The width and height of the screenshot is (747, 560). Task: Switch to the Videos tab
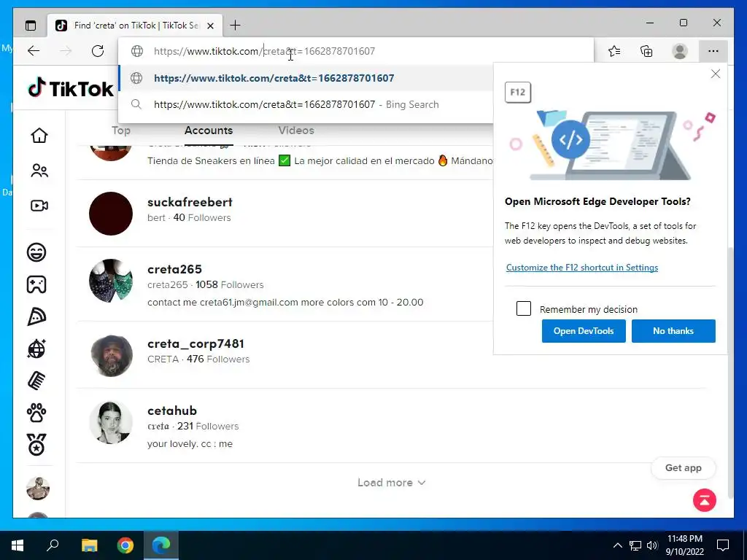click(x=296, y=131)
